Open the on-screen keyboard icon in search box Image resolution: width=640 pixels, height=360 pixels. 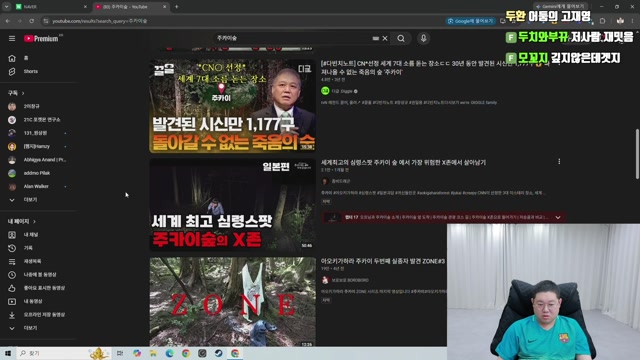(x=376, y=38)
